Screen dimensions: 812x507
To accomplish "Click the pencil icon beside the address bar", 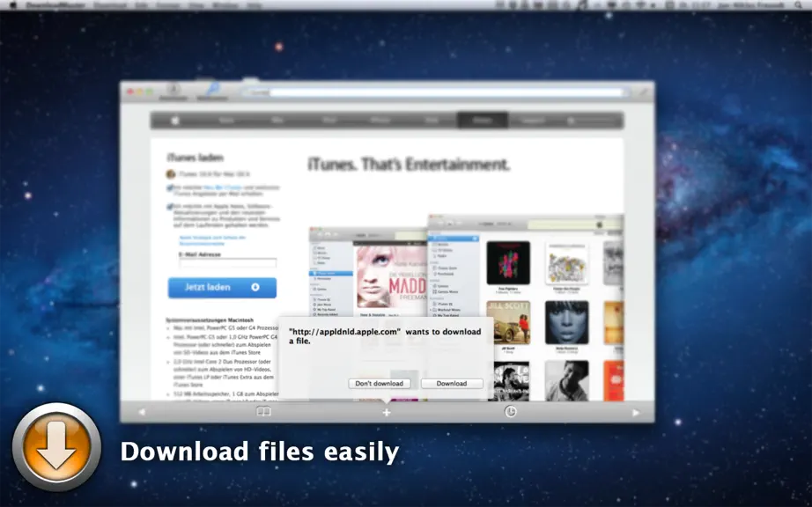I will click(x=642, y=92).
